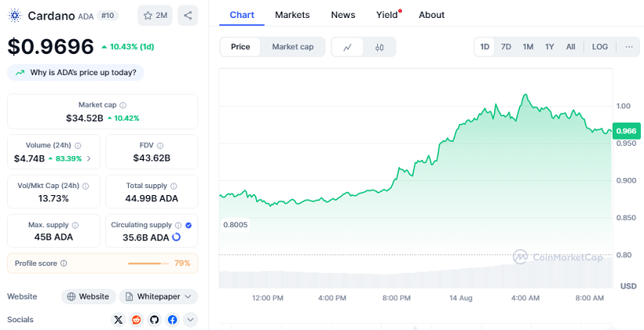The height and width of the screenshot is (330, 644).
Task: Select the candlestick chart icon
Action: pos(379,48)
